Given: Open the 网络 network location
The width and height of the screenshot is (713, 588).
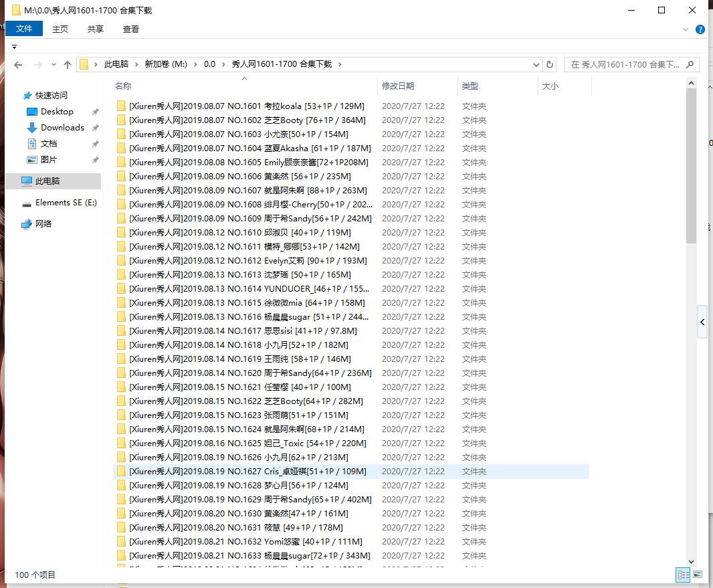Looking at the screenshot, I should pyautogui.click(x=43, y=224).
